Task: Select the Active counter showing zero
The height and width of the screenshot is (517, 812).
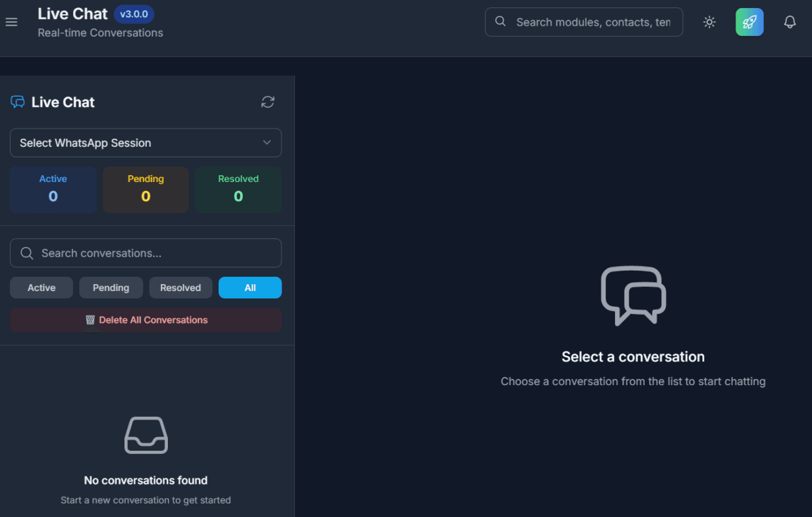Action: tap(53, 189)
